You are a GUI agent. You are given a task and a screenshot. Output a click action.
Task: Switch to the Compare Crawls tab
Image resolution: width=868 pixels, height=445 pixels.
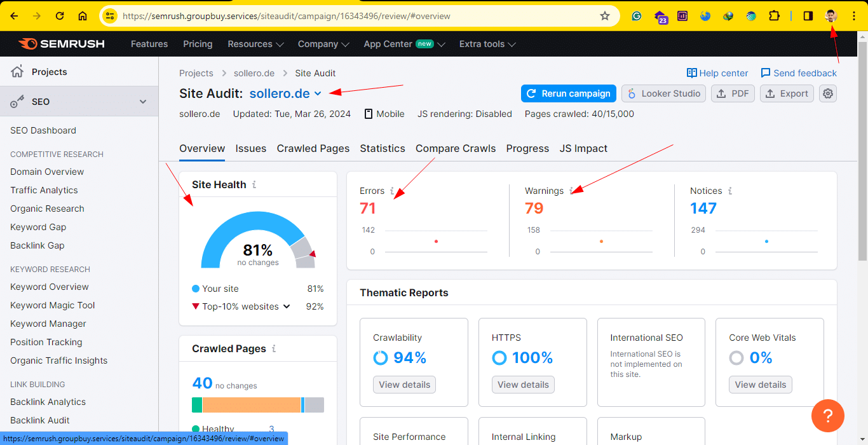point(456,148)
